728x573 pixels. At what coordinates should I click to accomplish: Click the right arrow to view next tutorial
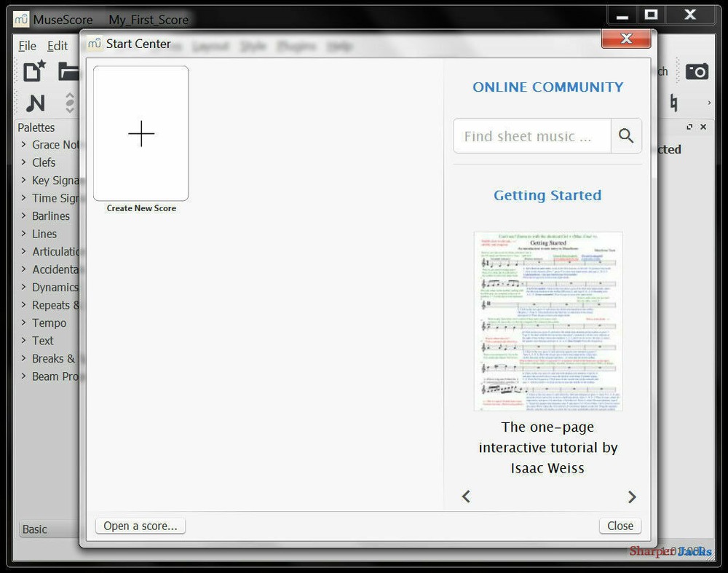point(632,497)
